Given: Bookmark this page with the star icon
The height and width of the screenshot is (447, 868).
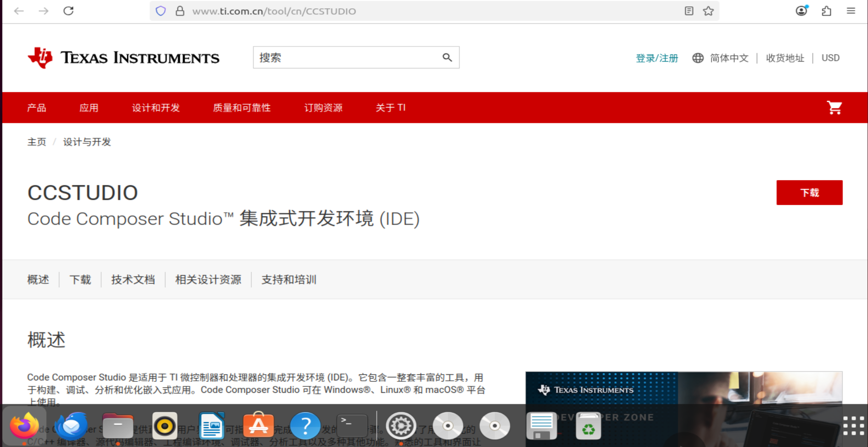Looking at the screenshot, I should [708, 11].
